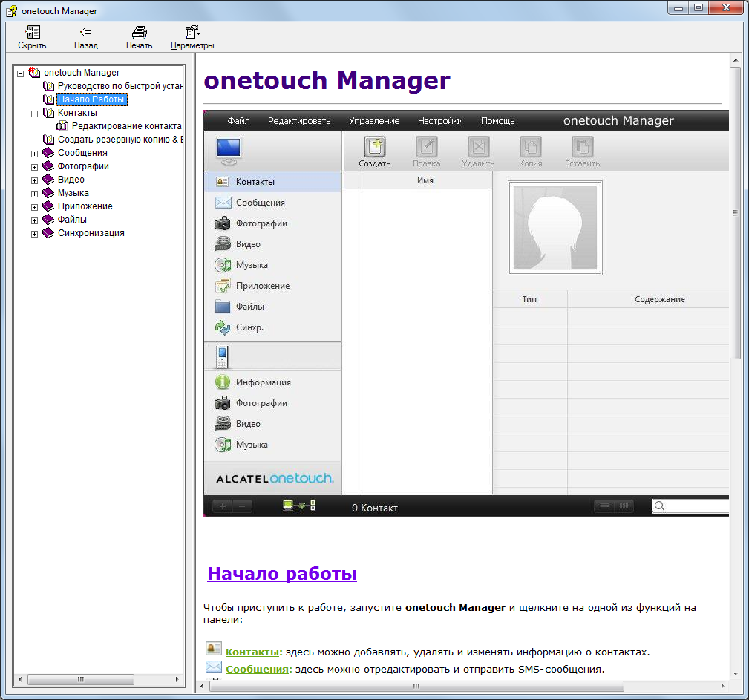749x700 pixels.
Task: Click the purple book icon beside Приложение
Action: coord(48,206)
